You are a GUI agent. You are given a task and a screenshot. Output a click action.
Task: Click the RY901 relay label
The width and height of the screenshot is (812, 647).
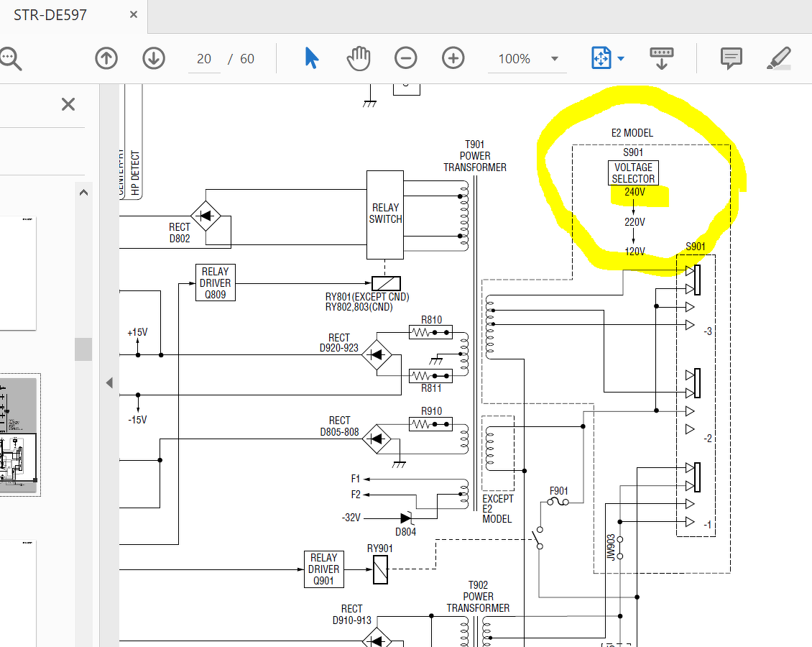tap(380, 549)
